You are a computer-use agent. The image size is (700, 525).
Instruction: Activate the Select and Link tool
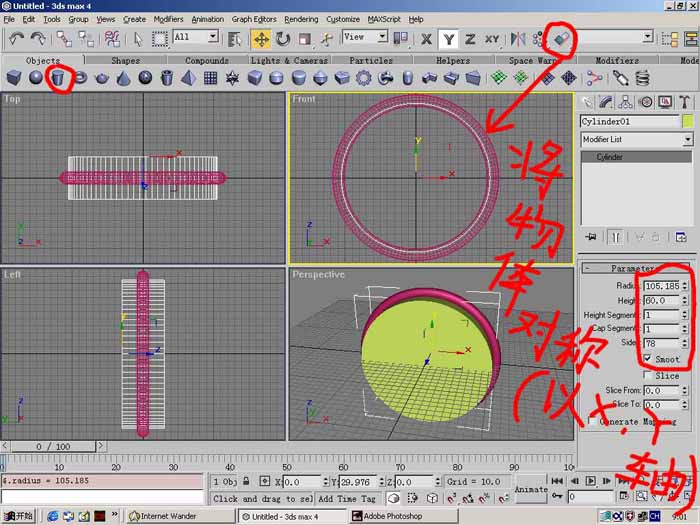[x=64, y=39]
